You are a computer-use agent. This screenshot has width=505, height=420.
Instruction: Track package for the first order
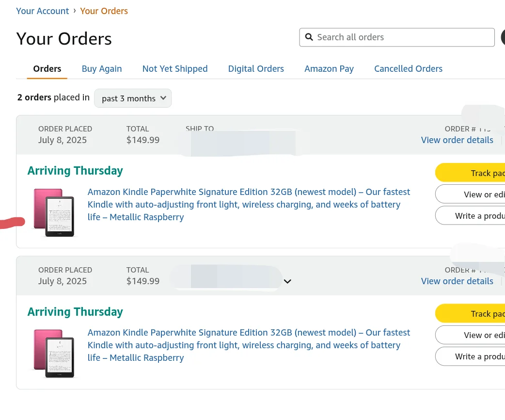pos(470,173)
